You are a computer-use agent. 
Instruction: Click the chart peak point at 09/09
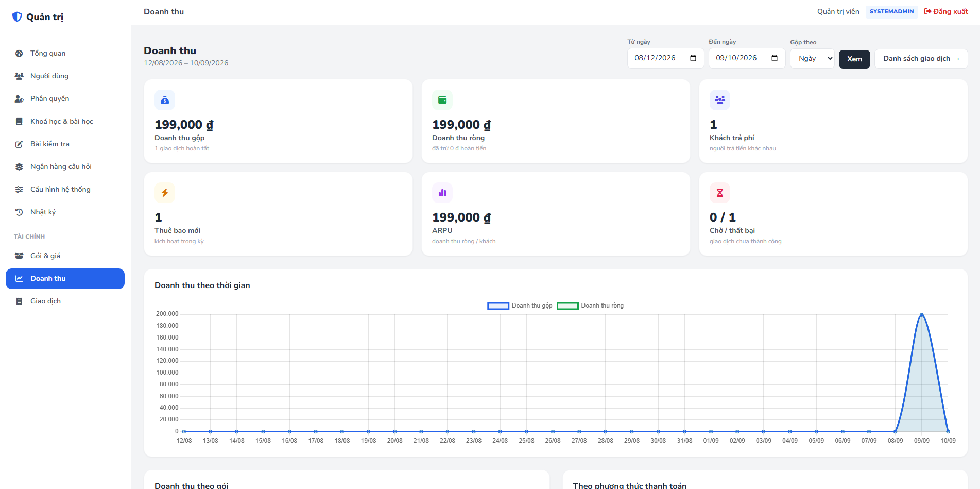click(x=921, y=315)
